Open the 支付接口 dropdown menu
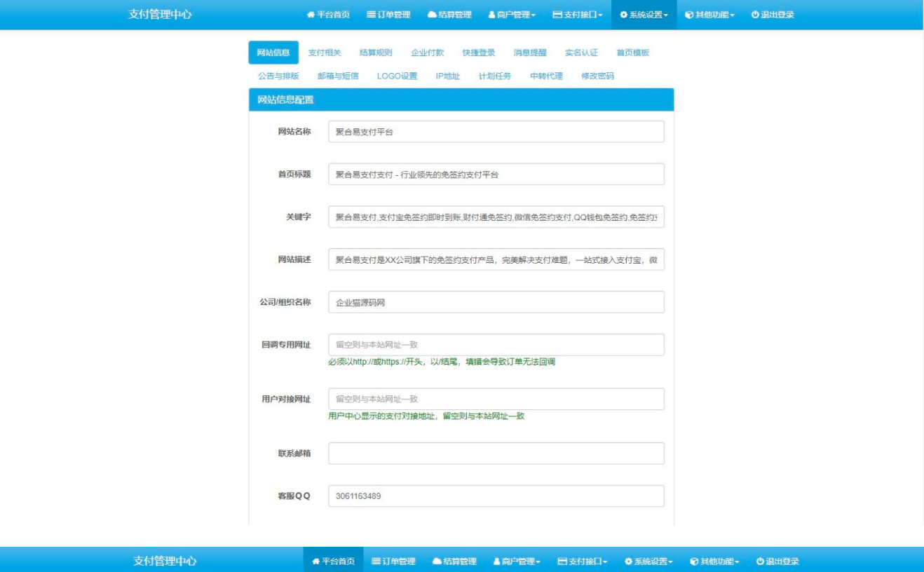The image size is (924, 572). [x=602, y=16]
